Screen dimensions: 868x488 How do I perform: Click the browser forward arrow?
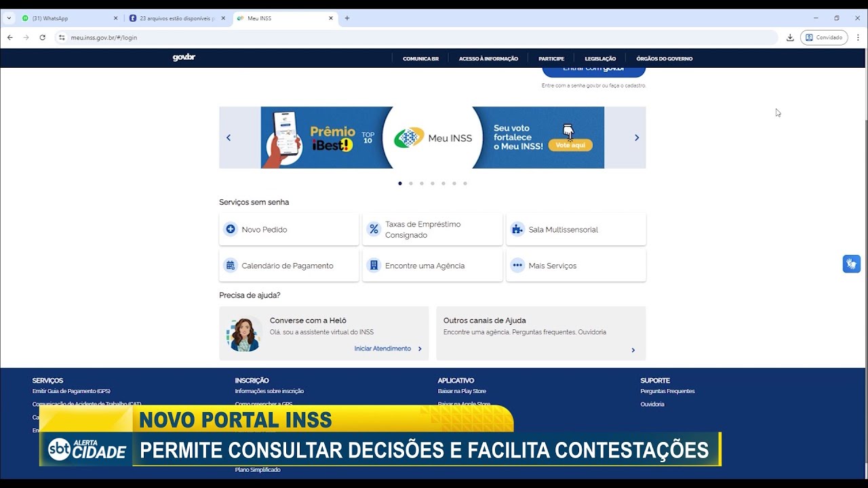coord(26,37)
